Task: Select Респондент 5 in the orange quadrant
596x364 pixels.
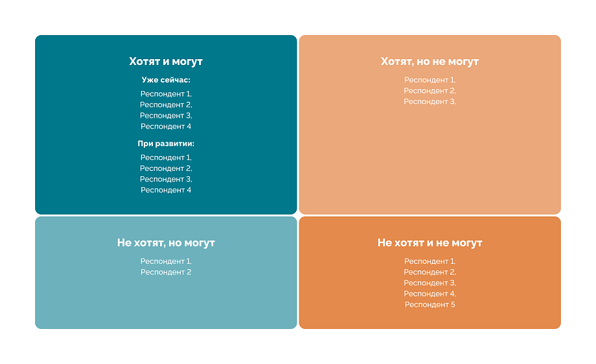Action: click(429, 305)
